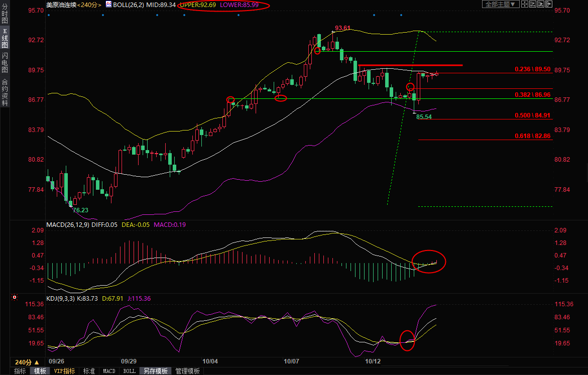Click the 另存模板 button

point(155,371)
